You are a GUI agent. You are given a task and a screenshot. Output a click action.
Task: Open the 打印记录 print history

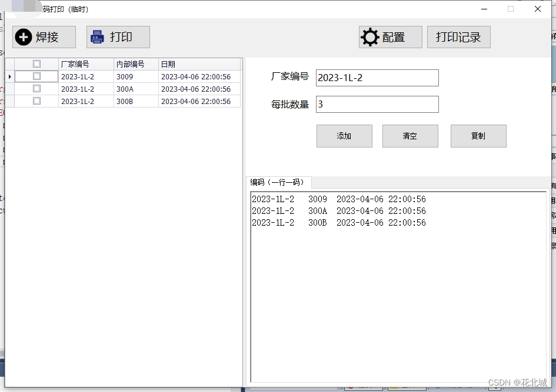pyautogui.click(x=459, y=36)
